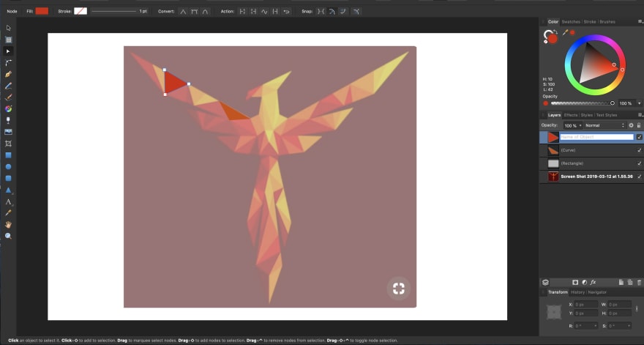Switch to the Styles tab

[586, 115]
